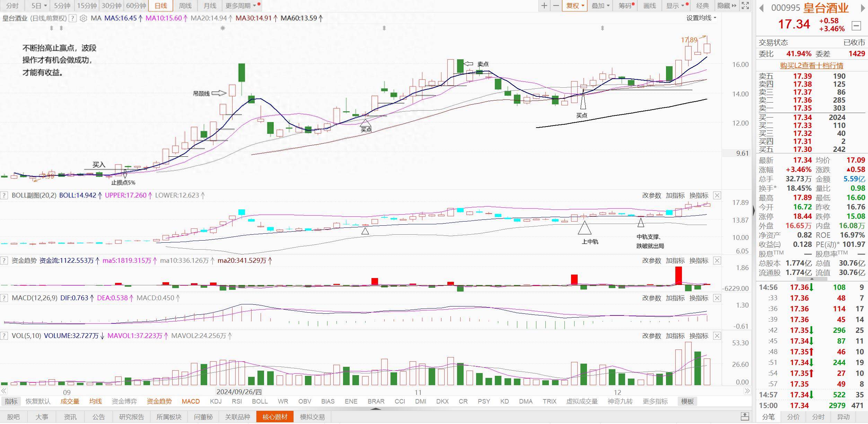Switch to 分时 chart tab
The width and height of the screenshot is (868, 424).
[x=12, y=6]
